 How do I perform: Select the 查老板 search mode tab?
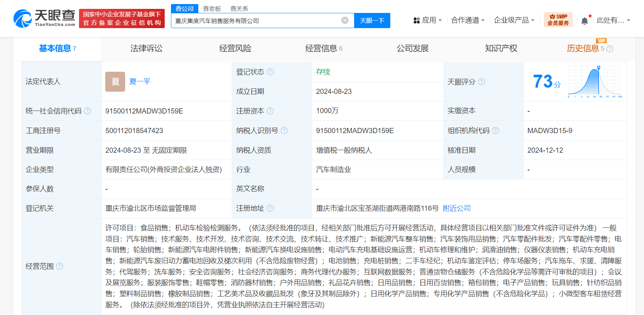(212, 9)
